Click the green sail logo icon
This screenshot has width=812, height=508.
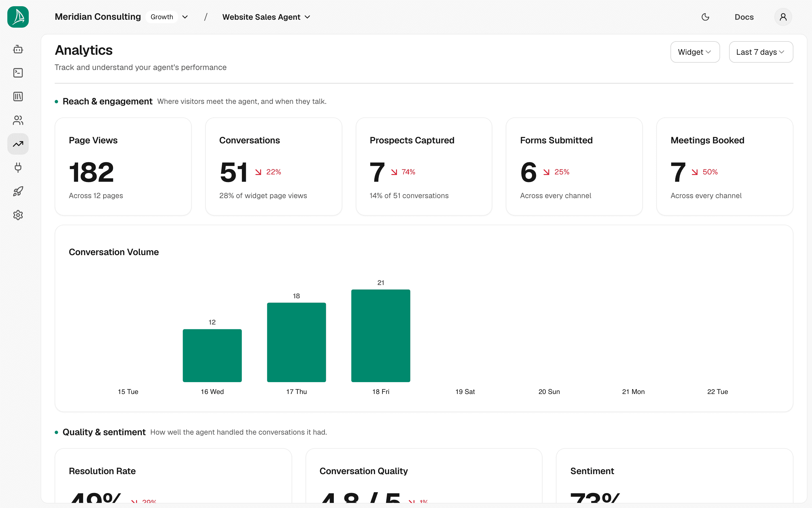(x=18, y=17)
